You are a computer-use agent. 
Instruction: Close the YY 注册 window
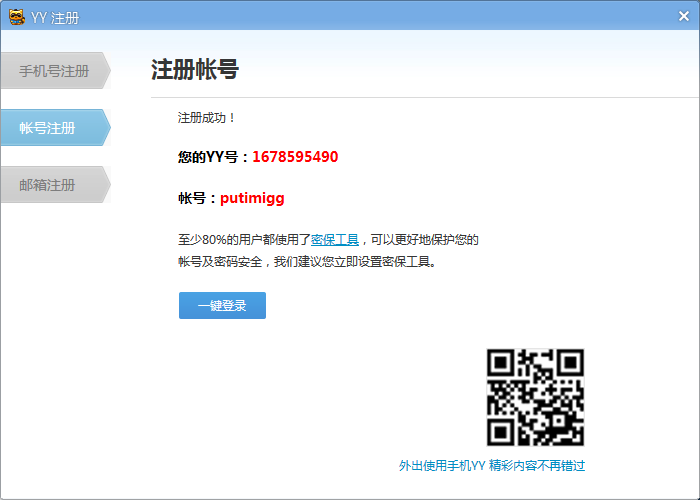pyautogui.click(x=683, y=16)
